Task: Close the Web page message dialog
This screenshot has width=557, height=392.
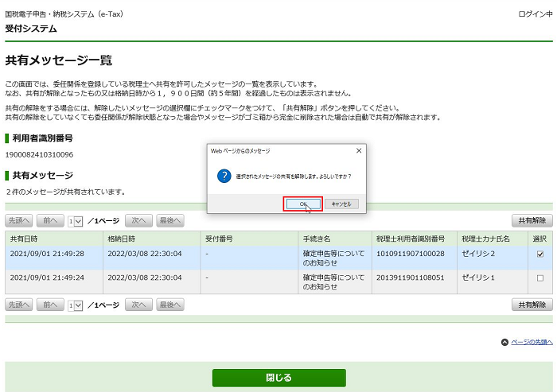Action: pos(358,150)
